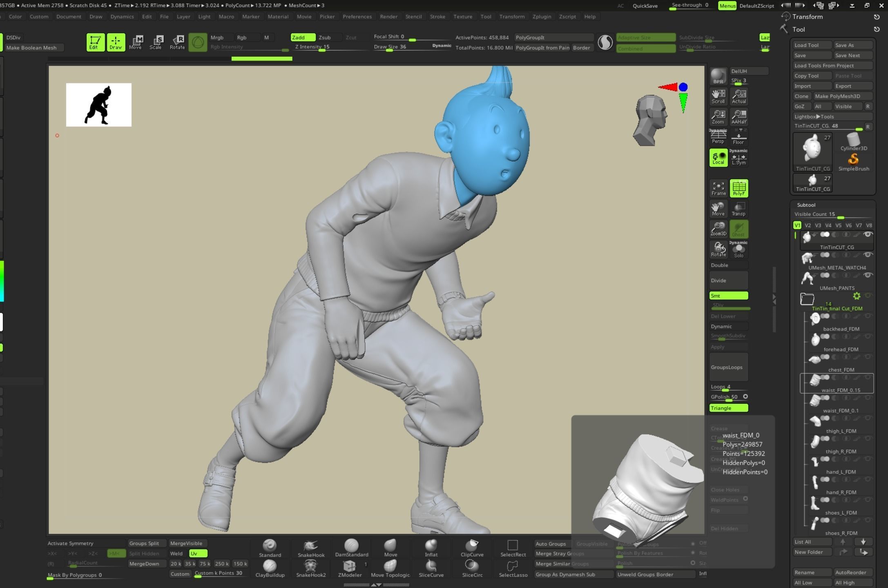The height and width of the screenshot is (588, 888).
Task: Click the Scroll canvas icon
Action: click(718, 96)
